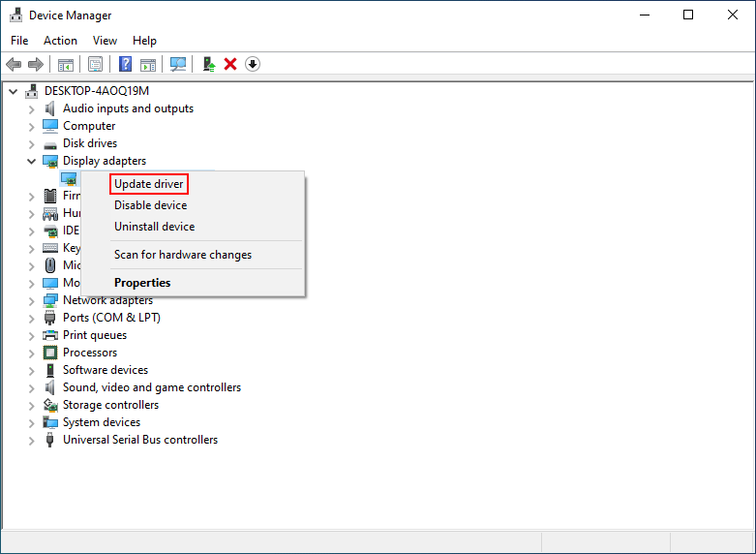Click the Update device driver toolbar icon
The width and height of the screenshot is (756, 554).
(209, 64)
